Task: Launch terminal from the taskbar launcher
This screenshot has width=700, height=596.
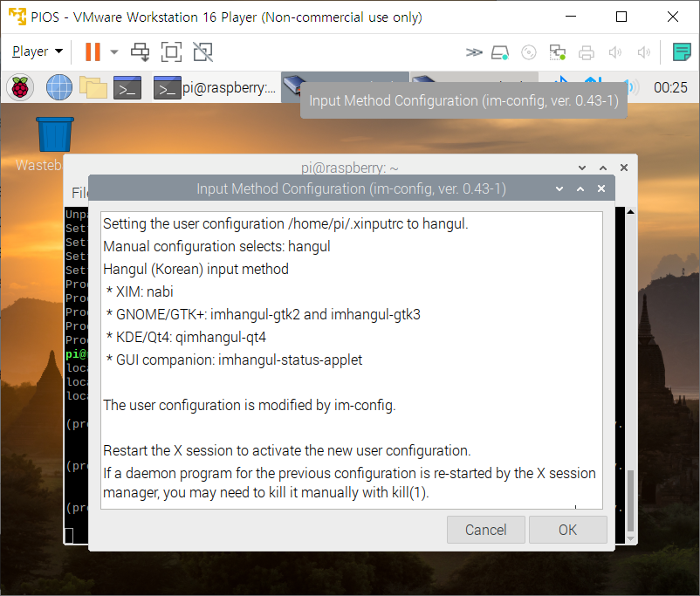Action: tap(127, 87)
